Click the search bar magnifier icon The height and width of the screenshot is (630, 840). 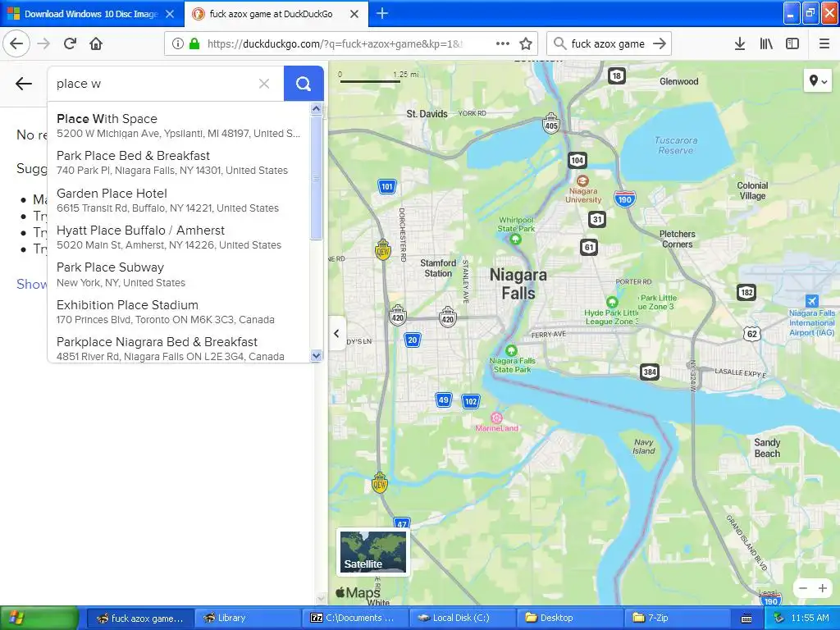(x=559, y=43)
